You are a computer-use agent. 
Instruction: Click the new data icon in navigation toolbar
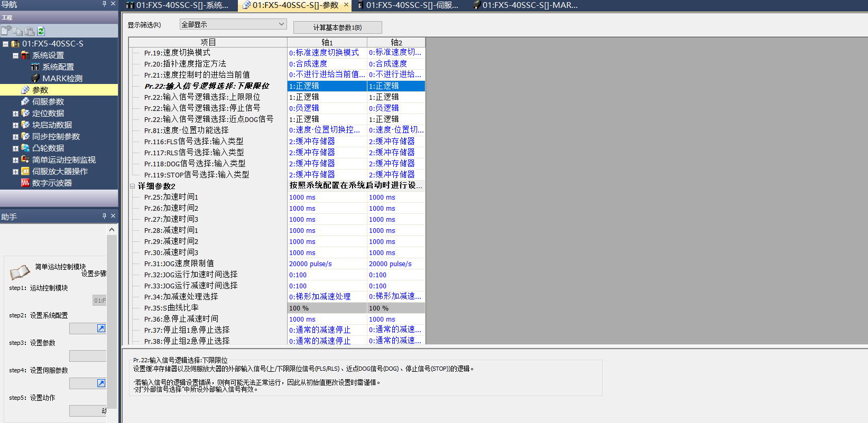pyautogui.click(x=6, y=31)
